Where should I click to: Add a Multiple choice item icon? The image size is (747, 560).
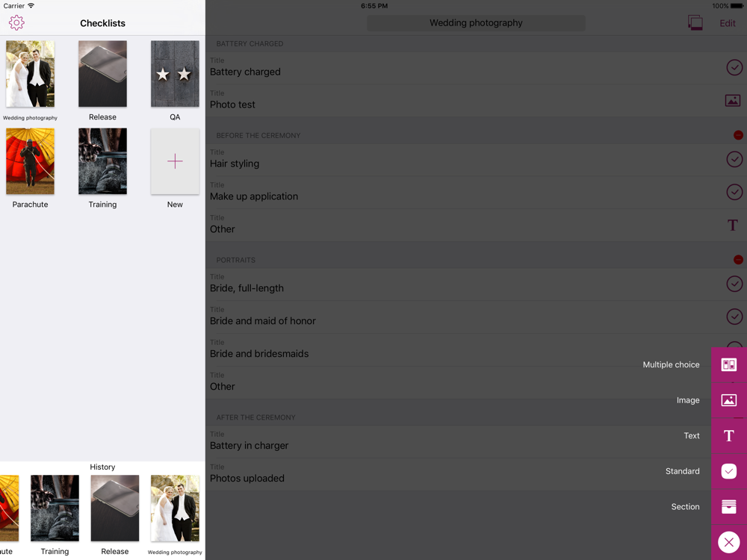pyautogui.click(x=729, y=365)
